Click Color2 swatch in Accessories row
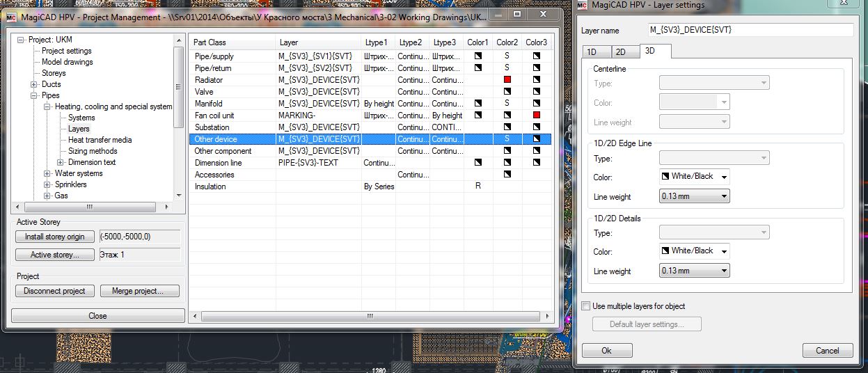The image size is (868, 373). [507, 175]
